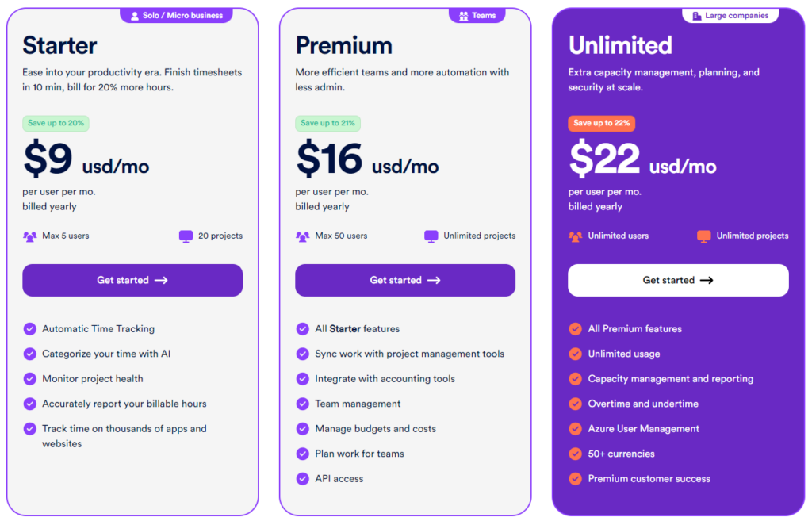This screenshot has height=525, width=812.
Task: Click the checkmark beside API access
Action: coord(303,479)
